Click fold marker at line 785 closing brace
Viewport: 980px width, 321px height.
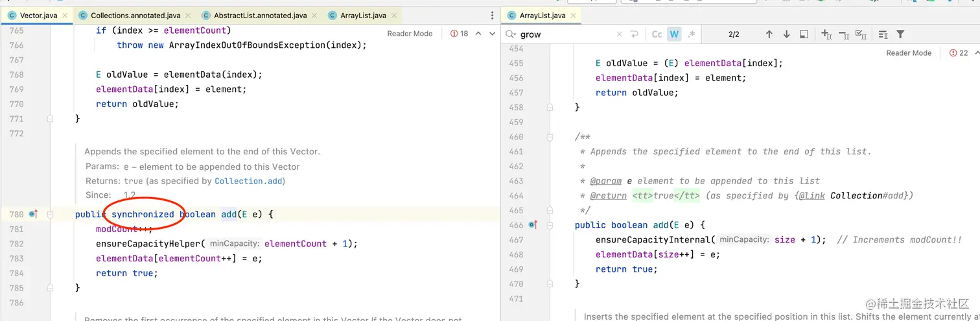(50, 287)
